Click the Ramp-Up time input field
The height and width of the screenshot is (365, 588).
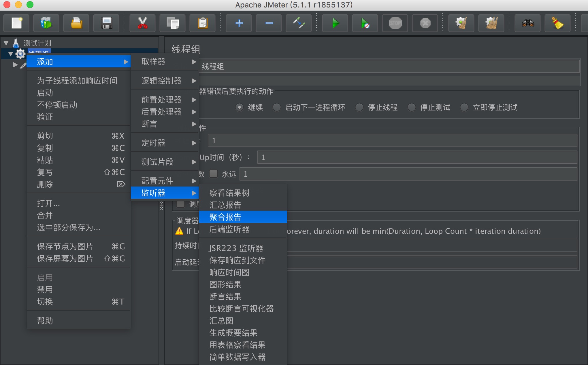[417, 157]
